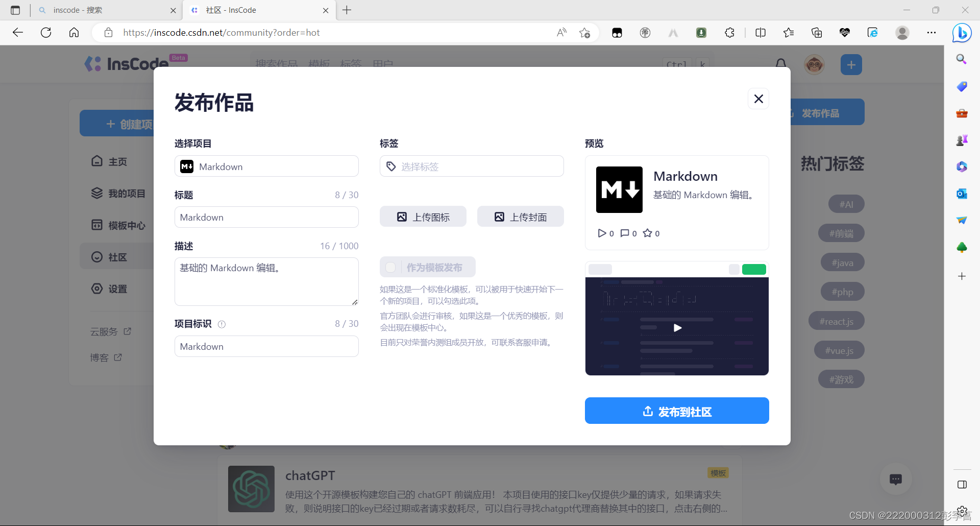Open the 云服务 external link
980x526 pixels.
111,331
